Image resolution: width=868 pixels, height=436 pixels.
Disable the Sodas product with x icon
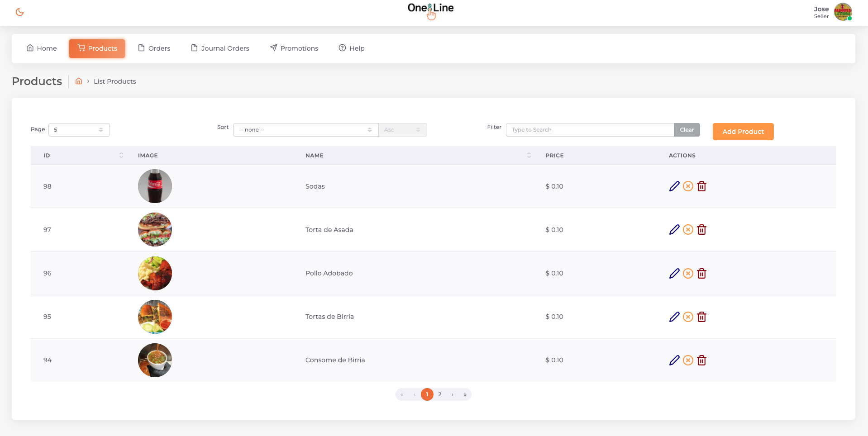688,186
